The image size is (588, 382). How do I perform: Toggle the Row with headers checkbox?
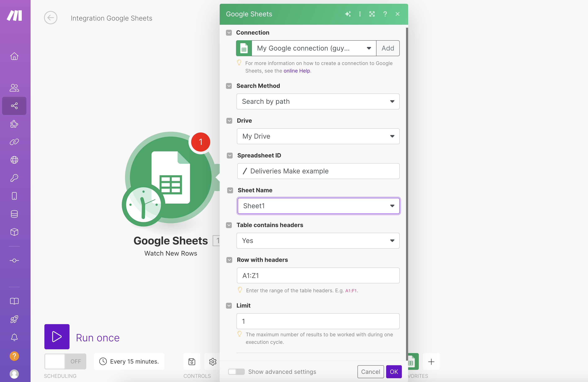pyautogui.click(x=229, y=260)
